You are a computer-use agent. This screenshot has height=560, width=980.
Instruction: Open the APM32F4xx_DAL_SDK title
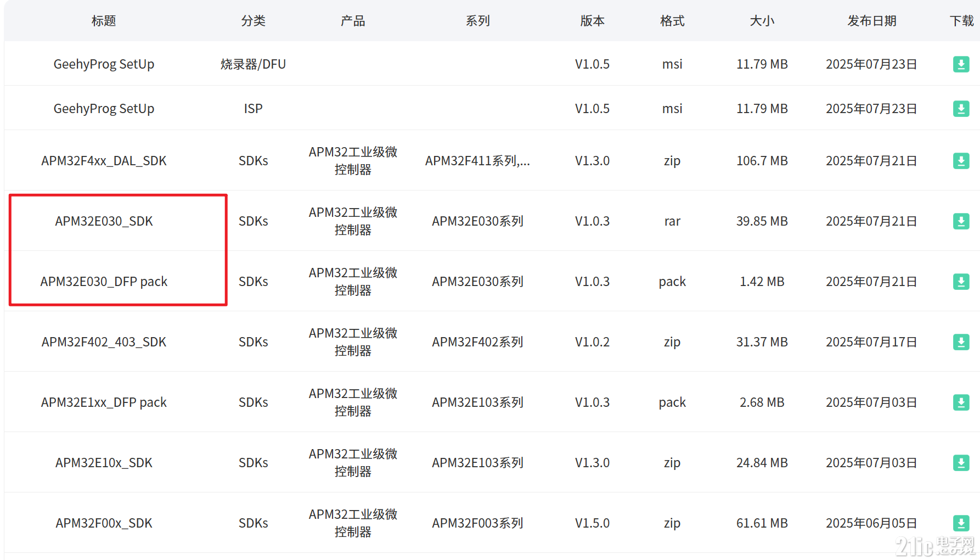pos(104,161)
